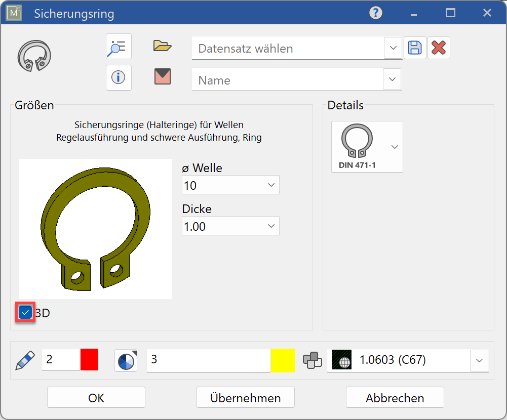507x420 pixels.
Task: Click the email/send icon
Action: 161,77
